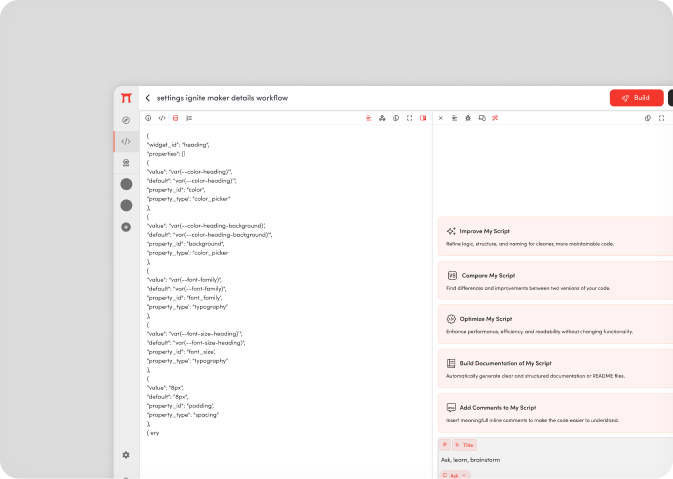Click the list view icon in editor toolbar
This screenshot has height=479, width=673.
coord(189,118)
